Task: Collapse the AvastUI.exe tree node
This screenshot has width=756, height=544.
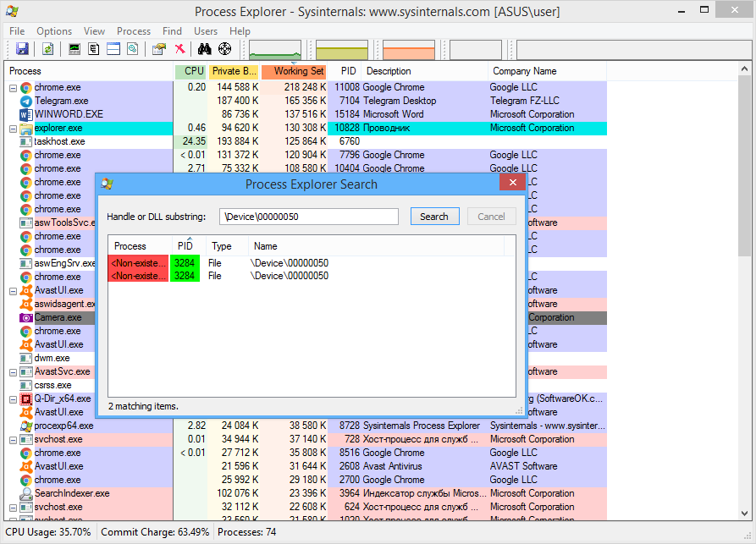Action: click(x=13, y=291)
